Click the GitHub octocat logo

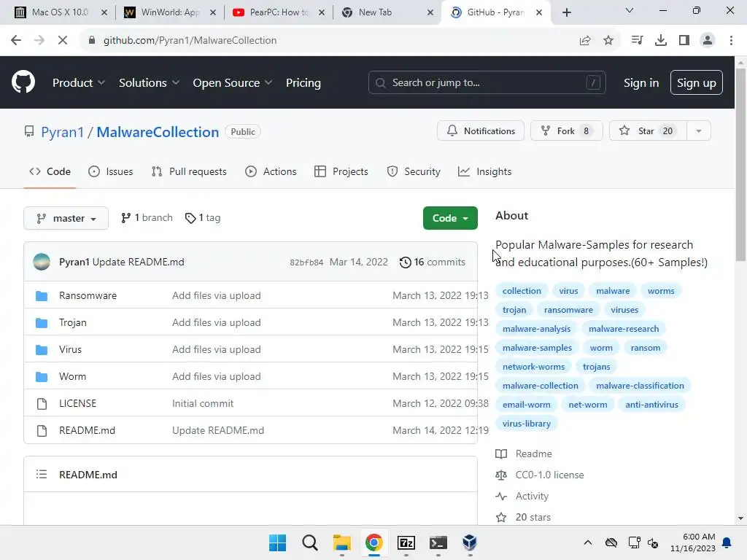23,82
